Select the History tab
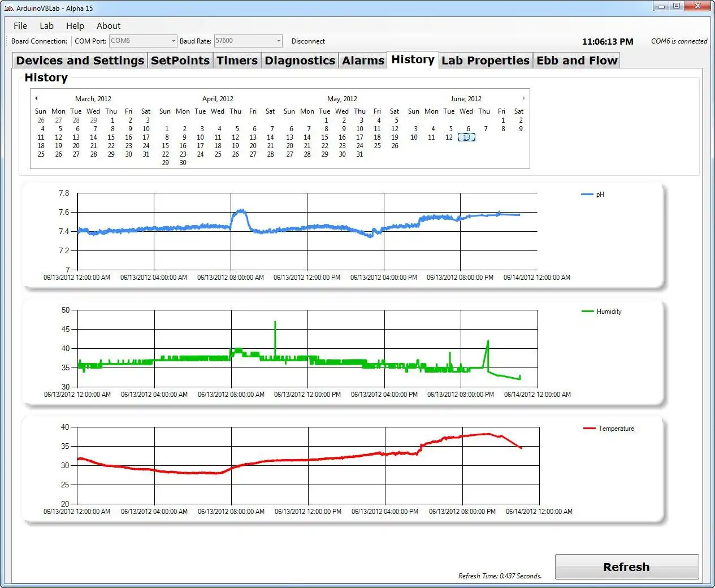715x588 pixels. click(413, 59)
